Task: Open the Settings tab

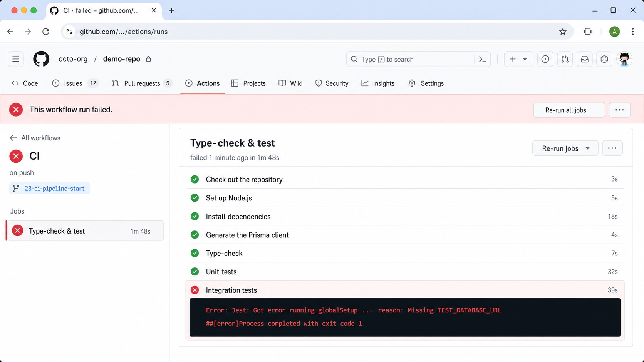Action: pyautogui.click(x=426, y=83)
